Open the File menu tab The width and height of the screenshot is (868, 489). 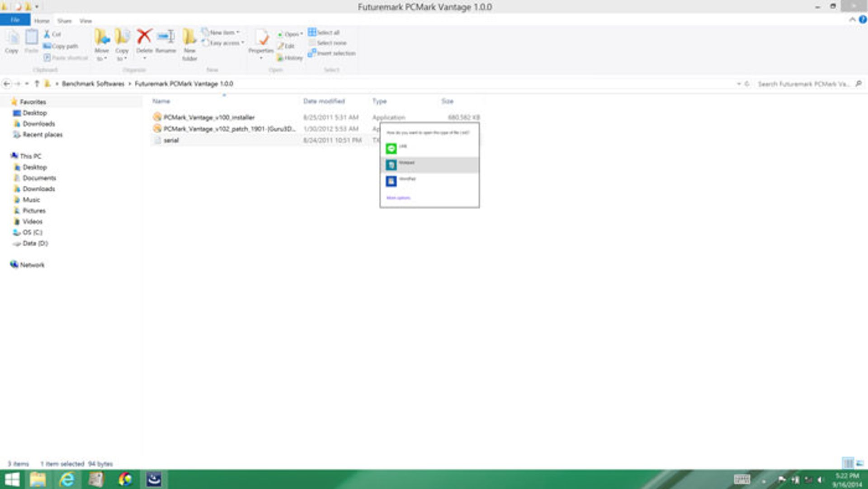pyautogui.click(x=15, y=20)
